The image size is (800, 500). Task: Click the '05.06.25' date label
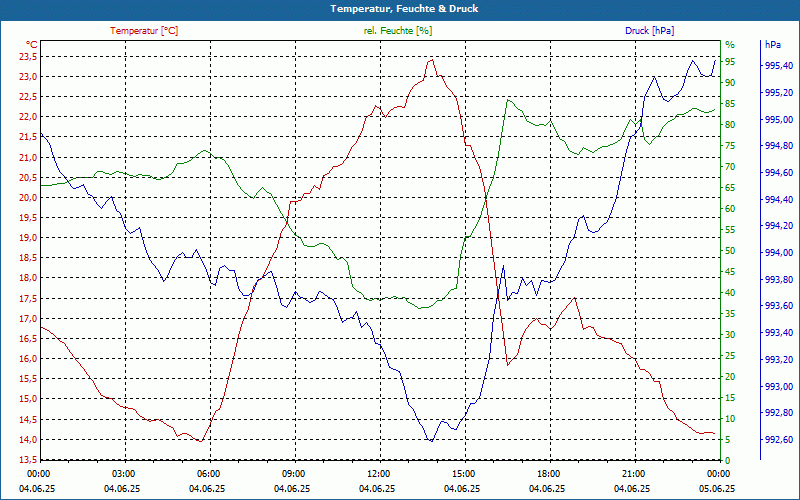[717, 488]
